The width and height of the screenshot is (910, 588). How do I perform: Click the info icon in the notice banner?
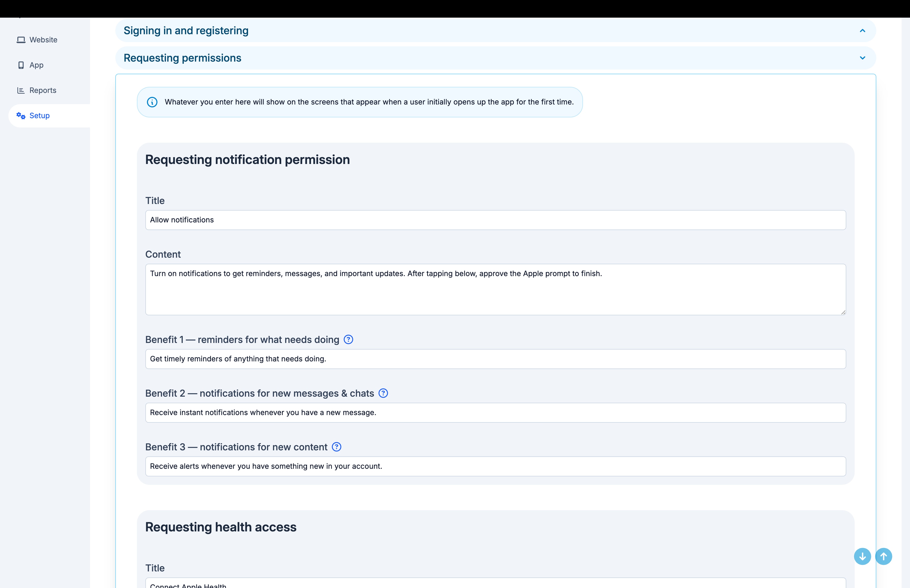152,102
